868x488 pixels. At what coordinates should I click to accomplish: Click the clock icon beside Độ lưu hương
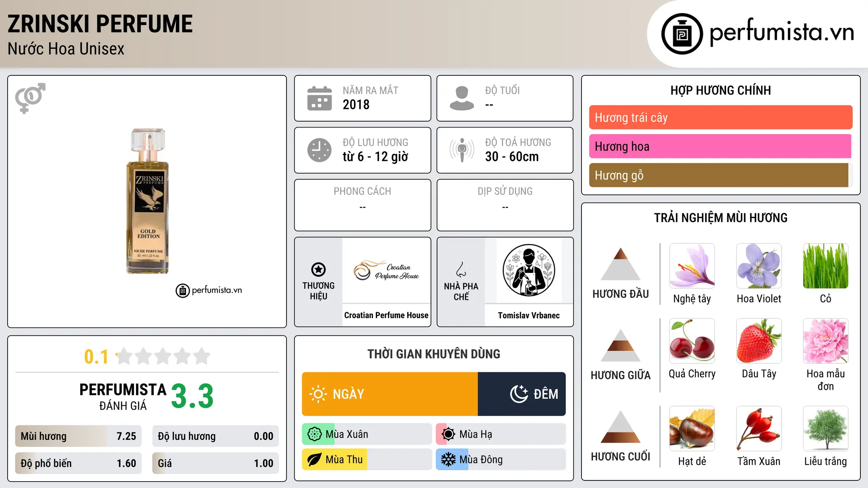point(320,150)
